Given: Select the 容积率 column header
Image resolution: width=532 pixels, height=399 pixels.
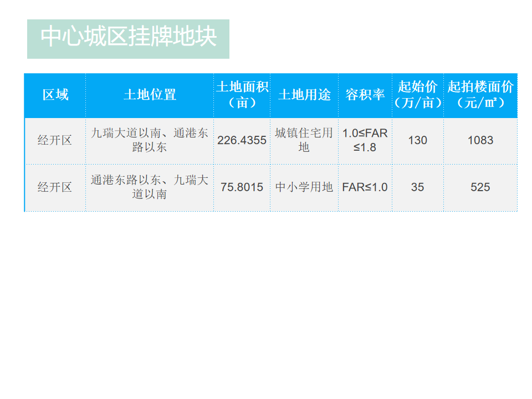Looking at the screenshot, I should click(365, 95).
